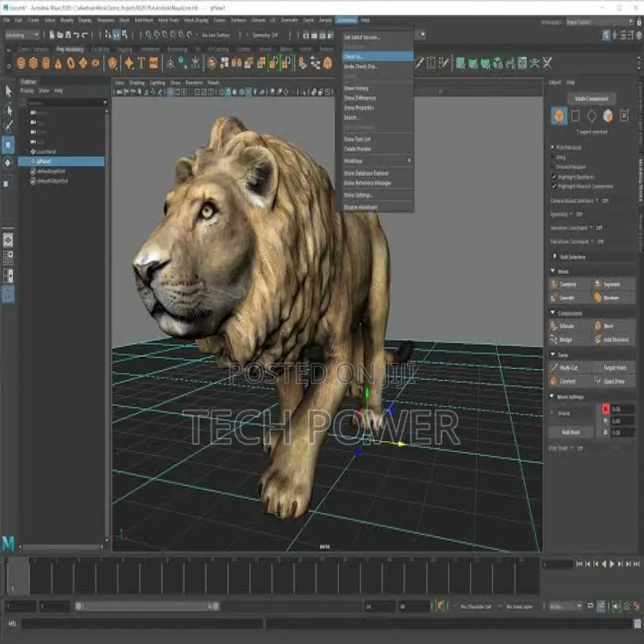
Task: Choose Show Settings menu entry
Action: pyautogui.click(x=378, y=196)
